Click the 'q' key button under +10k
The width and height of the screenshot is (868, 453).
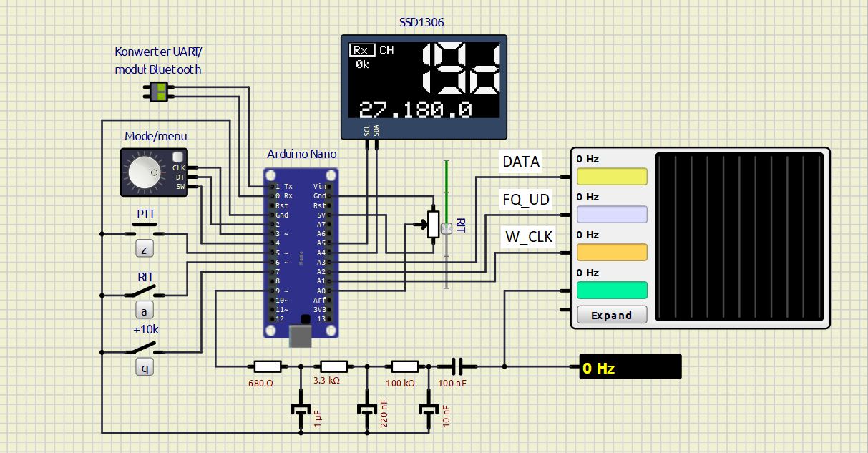point(146,367)
